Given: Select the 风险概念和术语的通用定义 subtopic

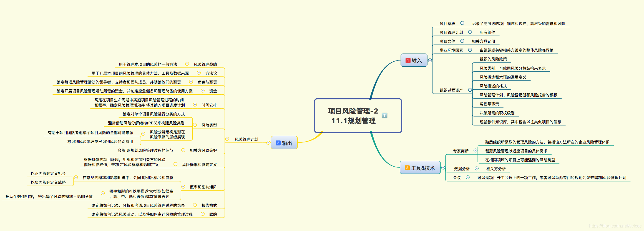Looking at the screenshot, I should [503, 77].
